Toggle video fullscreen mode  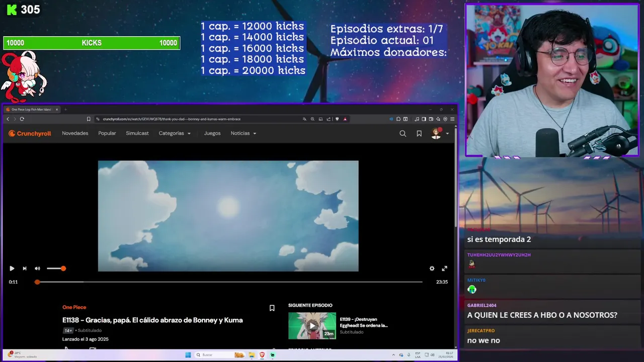click(444, 268)
